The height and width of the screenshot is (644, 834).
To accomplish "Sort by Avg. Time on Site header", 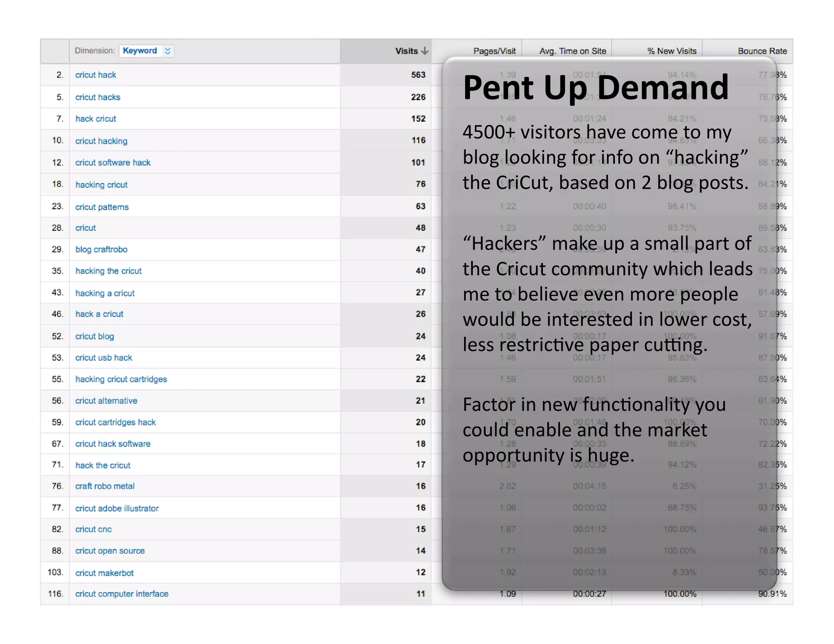I will point(573,51).
